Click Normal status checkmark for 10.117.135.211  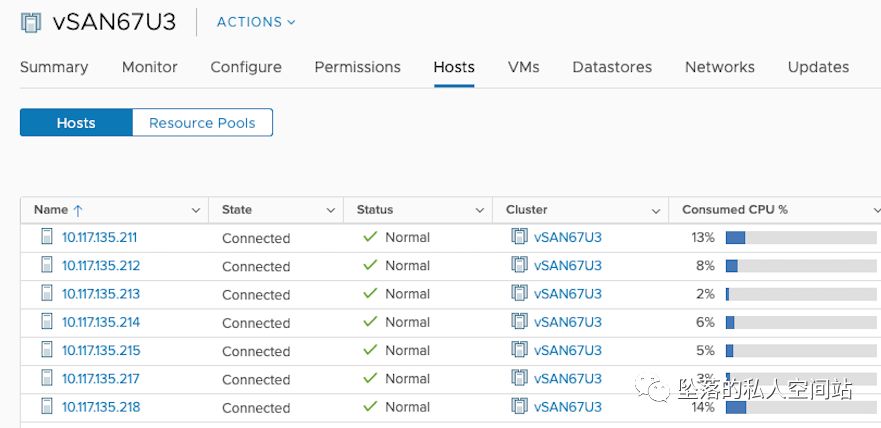point(370,237)
